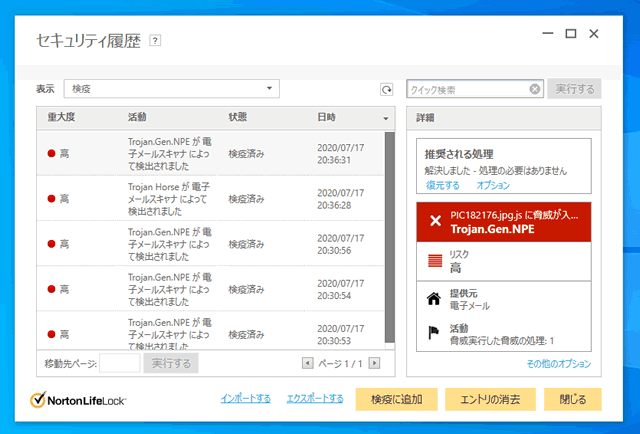The width and height of the screenshot is (640, 434).
Task: Clear the クイック検索 field with the X icon
Action: point(535,89)
